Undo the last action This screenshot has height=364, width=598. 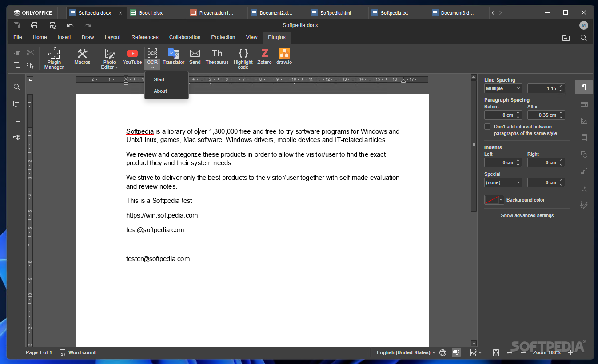(x=70, y=25)
